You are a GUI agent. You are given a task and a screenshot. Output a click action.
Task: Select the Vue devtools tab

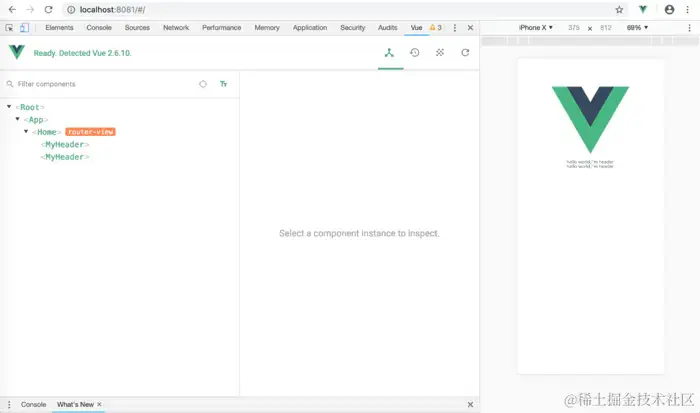(x=417, y=28)
